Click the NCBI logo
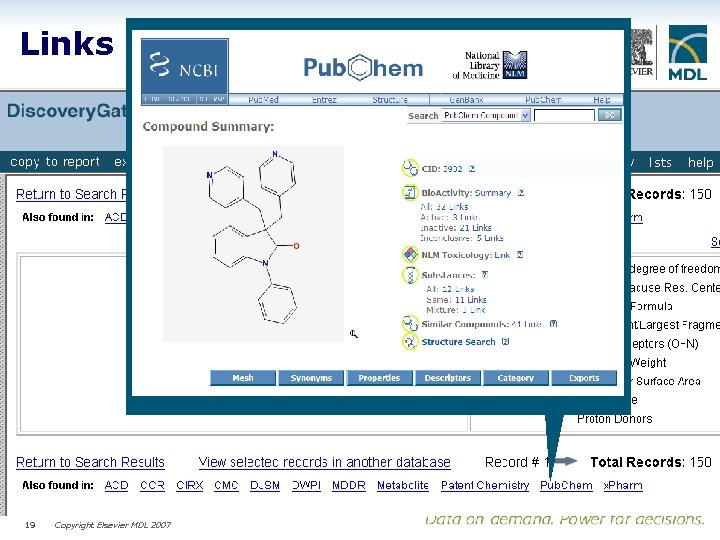The image size is (720, 540). click(185, 67)
